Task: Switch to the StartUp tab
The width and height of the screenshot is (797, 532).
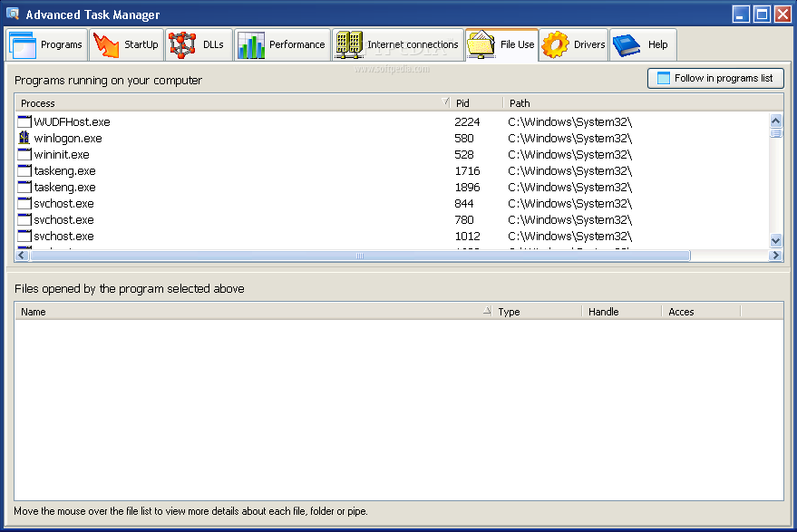Action: click(x=127, y=44)
